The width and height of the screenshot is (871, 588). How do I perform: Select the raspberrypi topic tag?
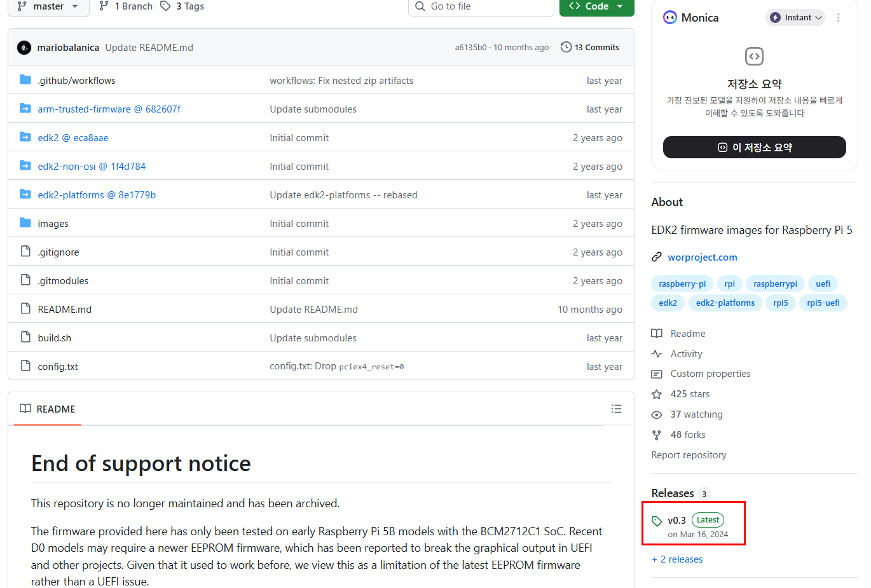coord(776,284)
